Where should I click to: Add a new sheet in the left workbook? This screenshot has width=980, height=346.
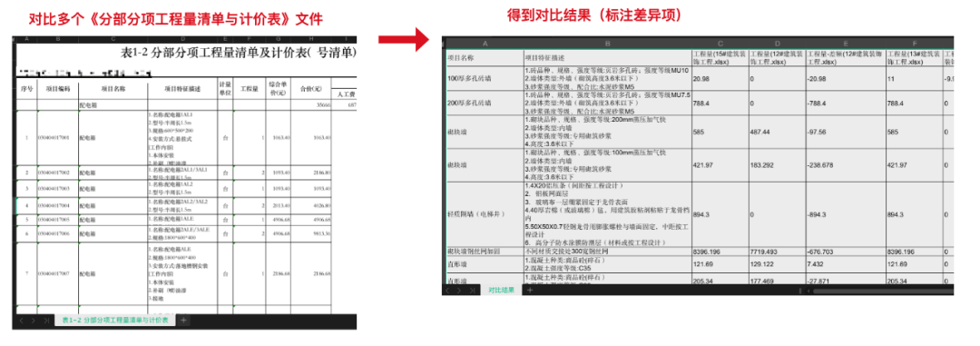pyautogui.click(x=183, y=321)
